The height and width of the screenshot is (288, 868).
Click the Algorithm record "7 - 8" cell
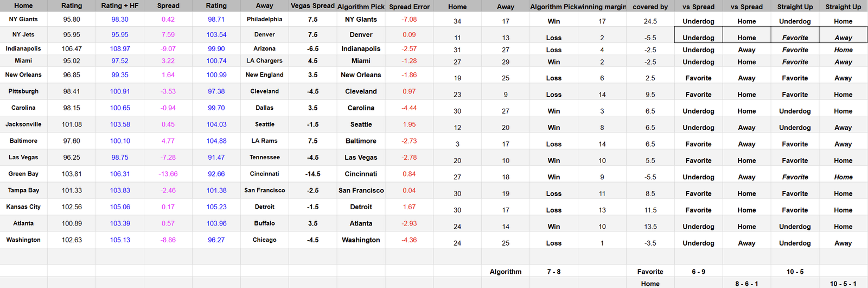pos(553,272)
